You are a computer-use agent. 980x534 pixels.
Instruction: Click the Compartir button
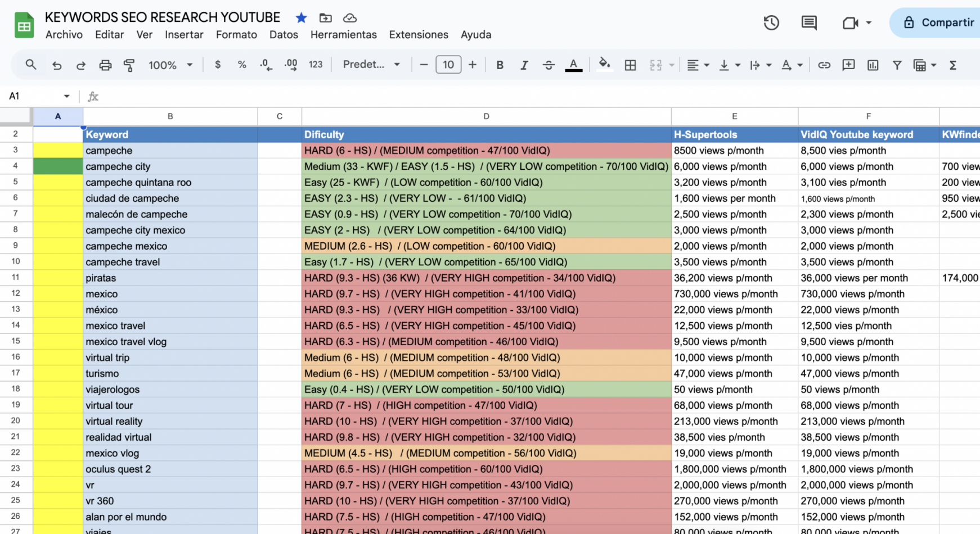pyautogui.click(x=939, y=23)
